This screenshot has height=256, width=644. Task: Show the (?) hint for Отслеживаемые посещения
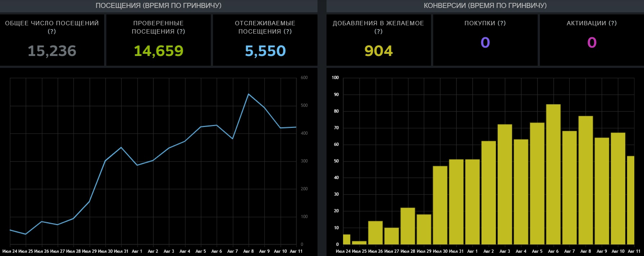coord(287,31)
